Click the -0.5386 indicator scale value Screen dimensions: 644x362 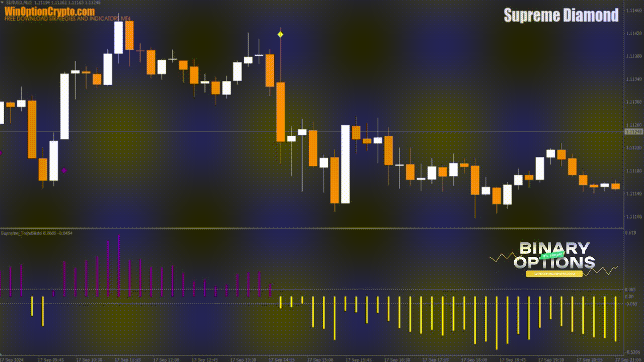(632, 352)
